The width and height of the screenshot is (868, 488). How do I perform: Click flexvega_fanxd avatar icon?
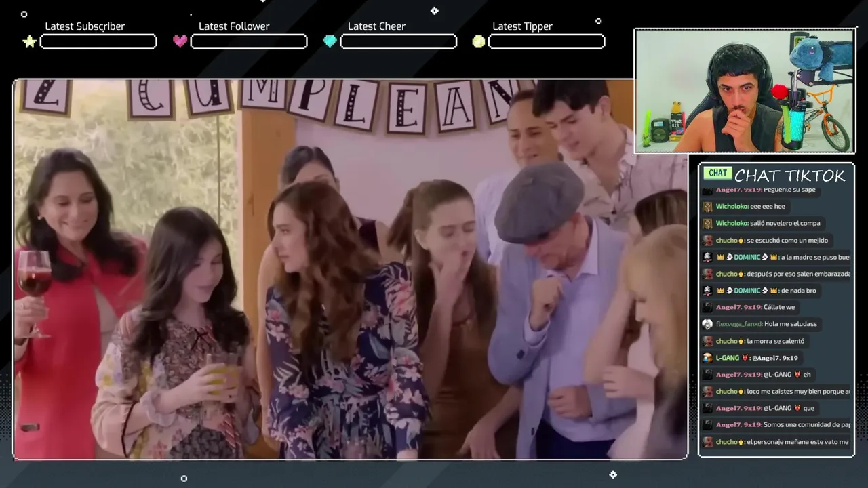click(x=707, y=324)
